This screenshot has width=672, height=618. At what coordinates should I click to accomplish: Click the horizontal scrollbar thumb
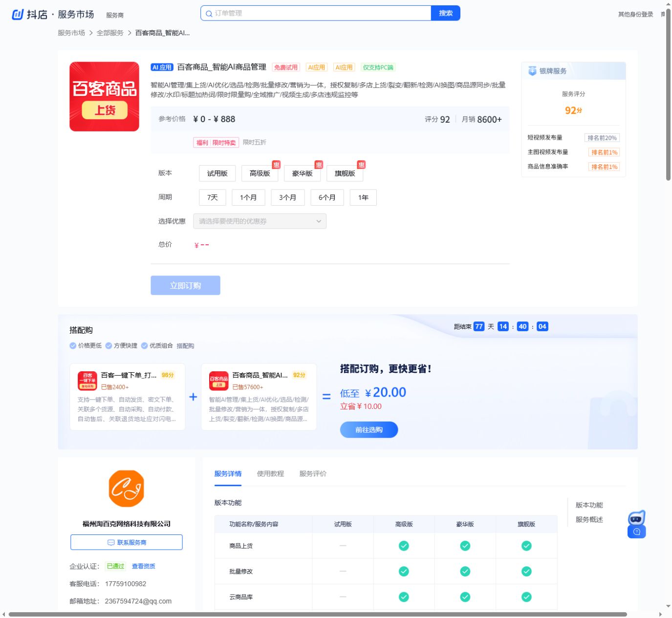click(318, 615)
